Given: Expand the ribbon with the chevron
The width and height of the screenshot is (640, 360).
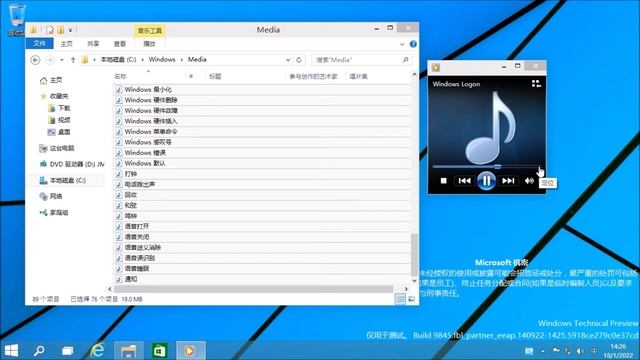Looking at the screenshot, I should tap(402, 44).
